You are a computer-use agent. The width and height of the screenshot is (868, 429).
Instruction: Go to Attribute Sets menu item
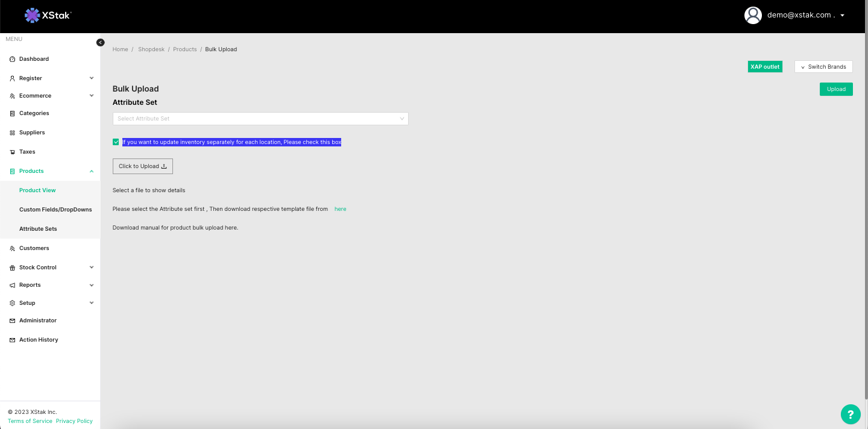click(38, 229)
